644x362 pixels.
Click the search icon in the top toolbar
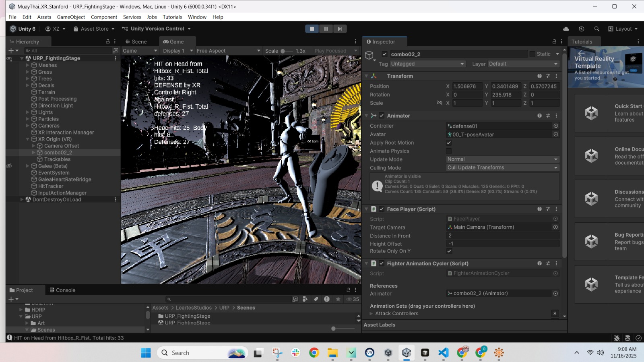pos(597,29)
